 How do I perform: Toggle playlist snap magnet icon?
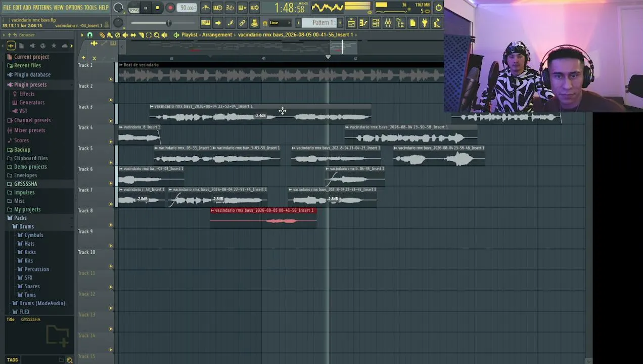(x=90, y=35)
